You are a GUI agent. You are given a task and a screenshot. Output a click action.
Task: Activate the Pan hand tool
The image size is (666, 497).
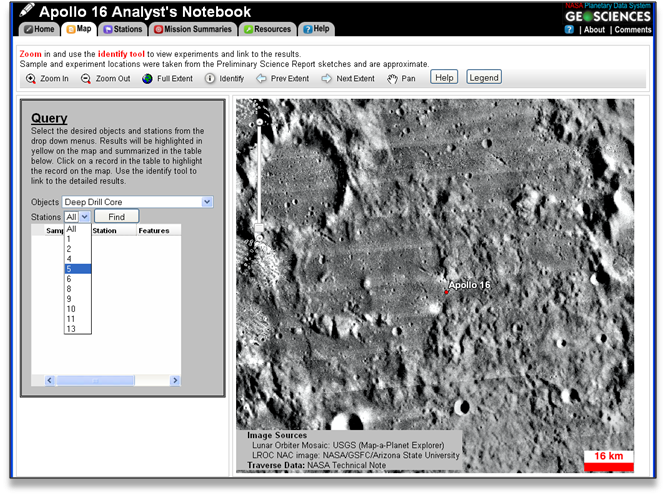coord(392,79)
